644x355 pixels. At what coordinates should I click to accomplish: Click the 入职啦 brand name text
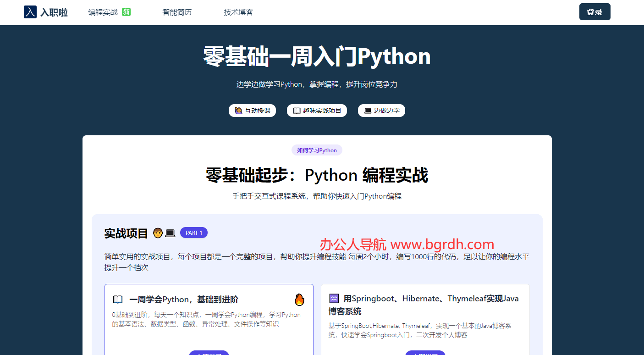(54, 12)
